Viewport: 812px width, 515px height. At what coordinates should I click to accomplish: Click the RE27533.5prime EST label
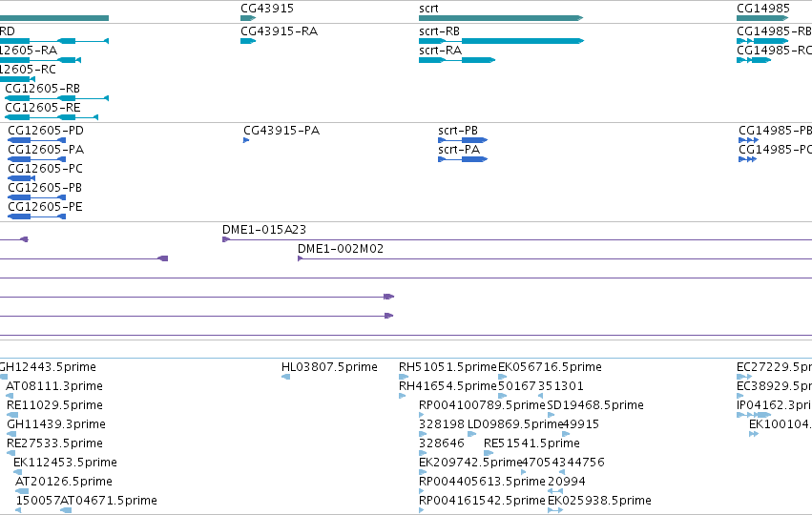(54, 443)
